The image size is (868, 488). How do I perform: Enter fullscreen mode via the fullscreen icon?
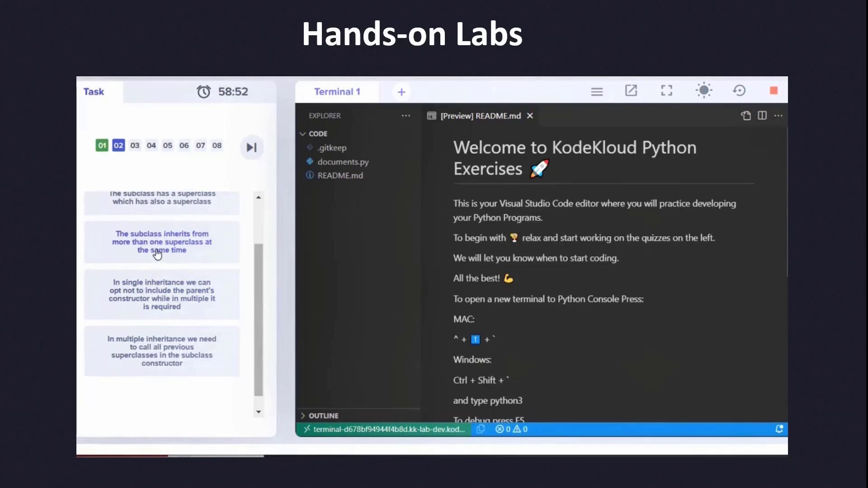click(x=666, y=91)
